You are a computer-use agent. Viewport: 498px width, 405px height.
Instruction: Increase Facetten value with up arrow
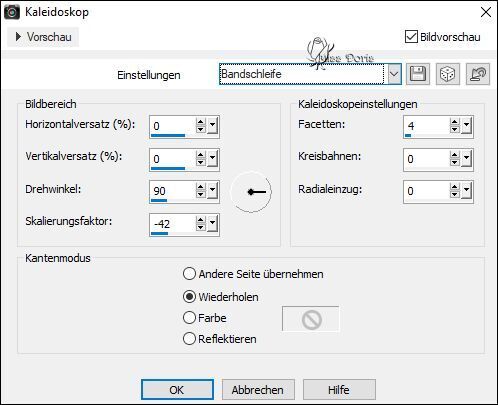tap(454, 122)
